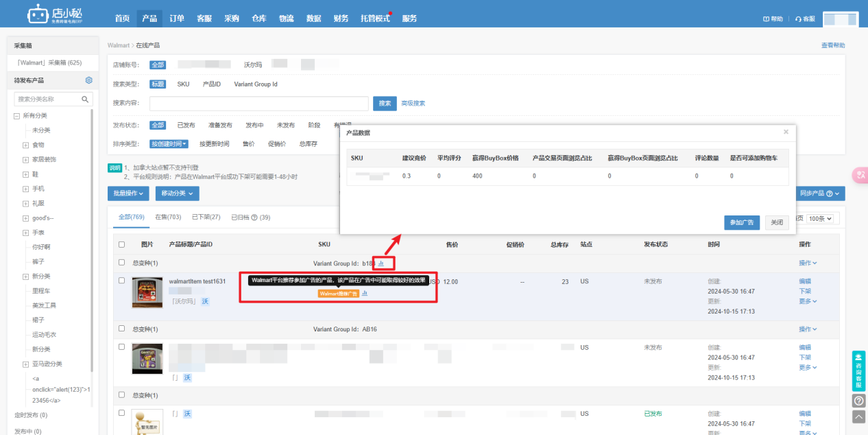Screen dimensions: 868x435
Task: Click the magnifier icon in category search
Action: (x=86, y=99)
